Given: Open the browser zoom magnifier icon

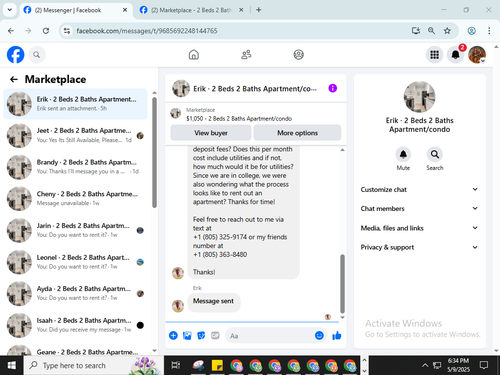Looking at the screenshot, I should 431,31.
